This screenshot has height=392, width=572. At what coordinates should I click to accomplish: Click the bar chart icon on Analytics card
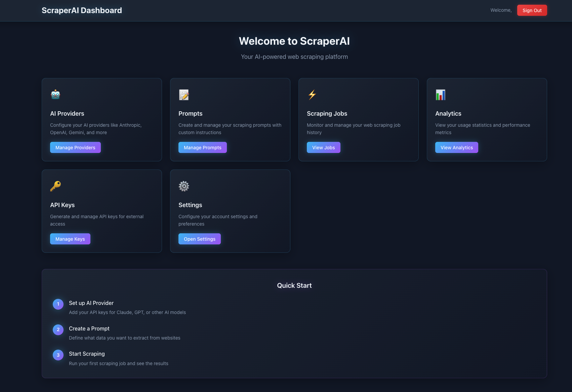[x=440, y=95]
